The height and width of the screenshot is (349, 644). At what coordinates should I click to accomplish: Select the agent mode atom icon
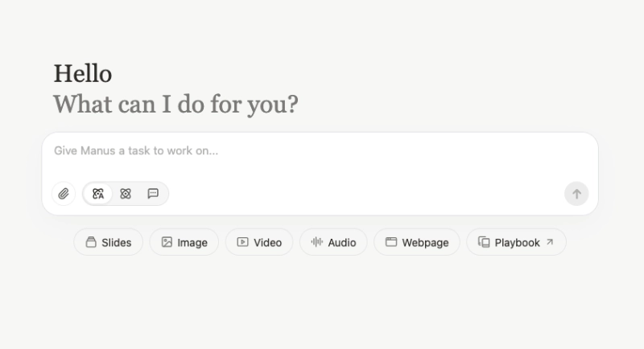pos(126,194)
